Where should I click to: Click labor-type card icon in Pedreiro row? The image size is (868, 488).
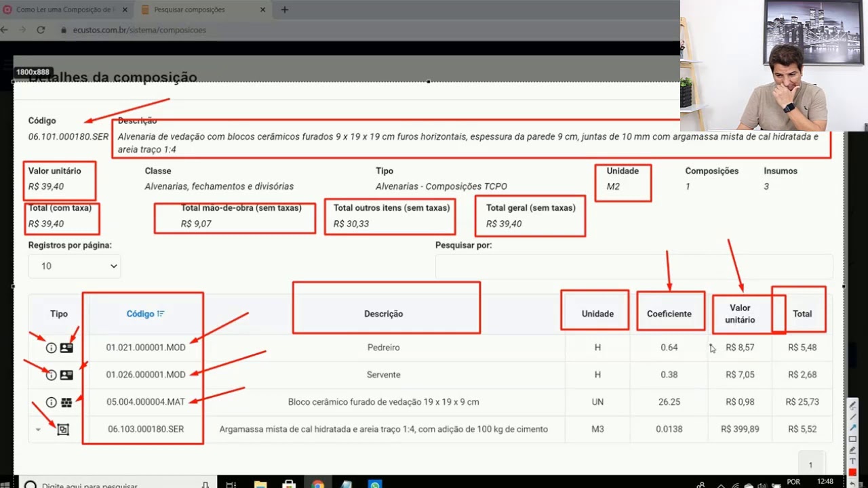pos(66,348)
